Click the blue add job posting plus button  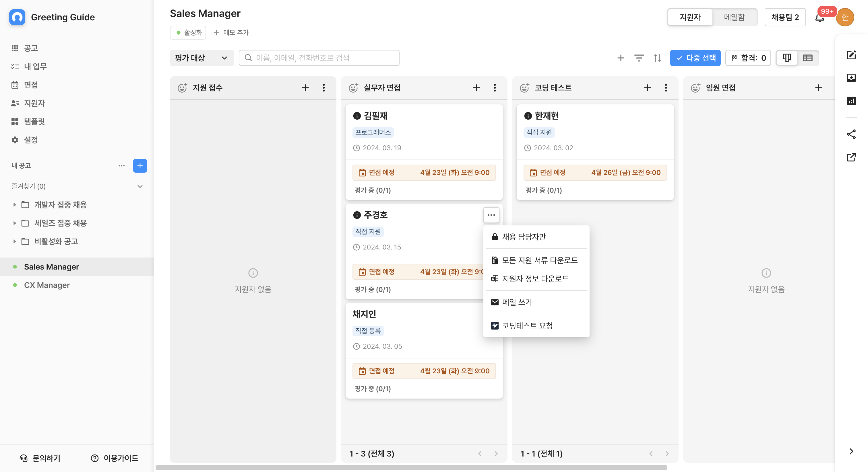point(140,166)
